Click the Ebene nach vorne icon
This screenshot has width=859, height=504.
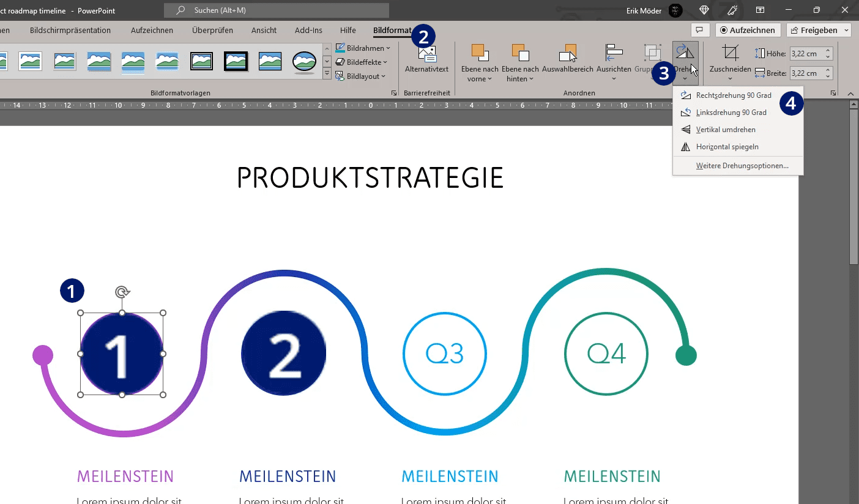coord(479,53)
